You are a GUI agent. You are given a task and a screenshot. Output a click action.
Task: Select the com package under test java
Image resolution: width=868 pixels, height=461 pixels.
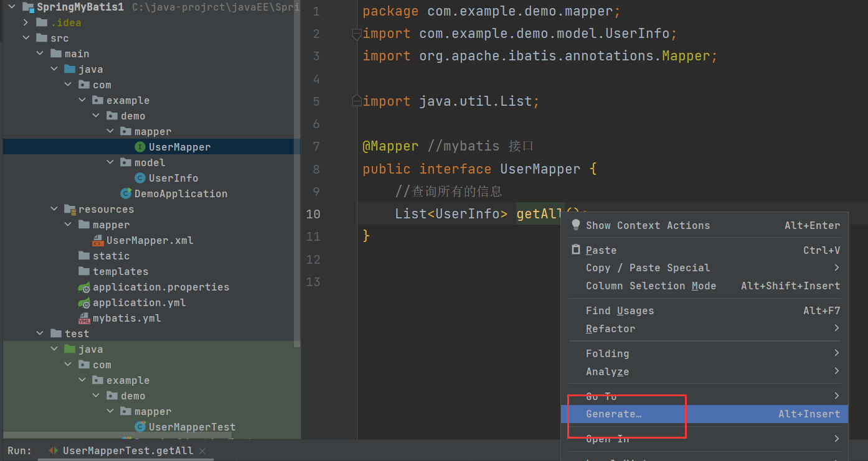(102, 365)
